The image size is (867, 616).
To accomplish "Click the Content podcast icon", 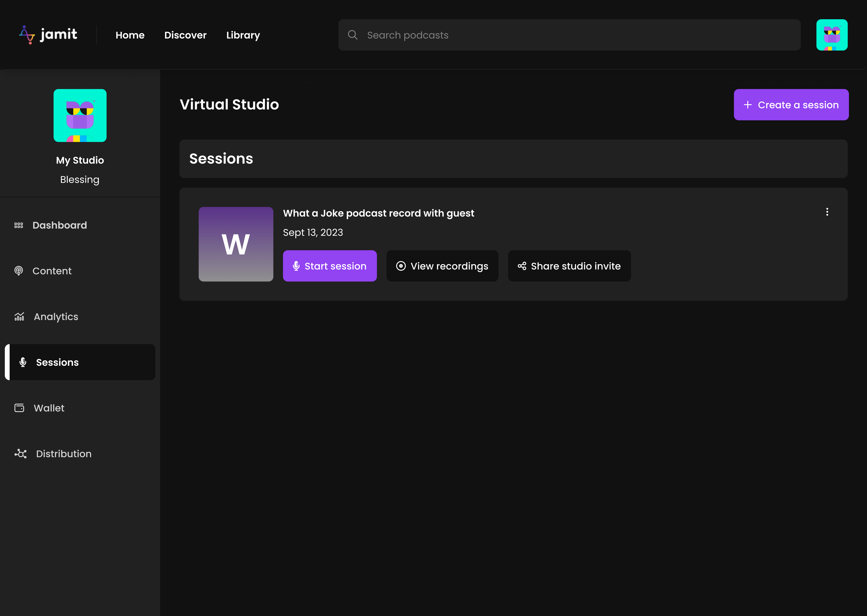I will (x=19, y=271).
